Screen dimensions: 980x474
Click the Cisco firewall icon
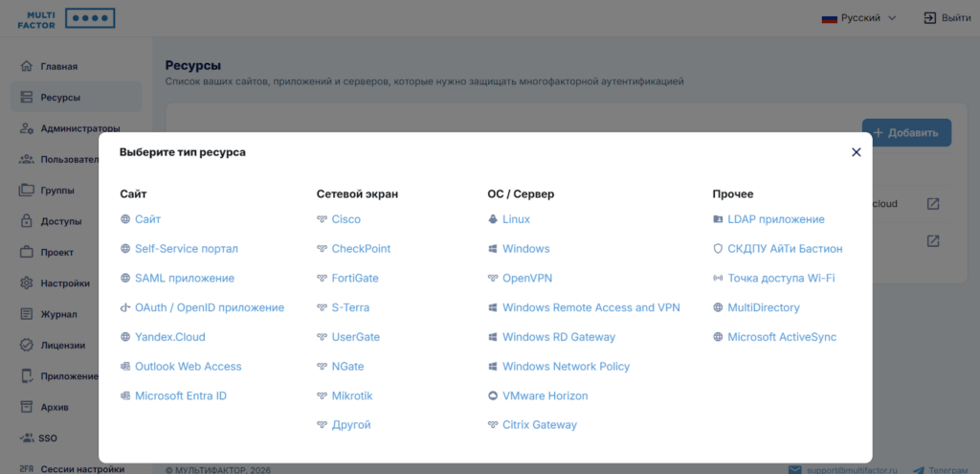(x=322, y=219)
